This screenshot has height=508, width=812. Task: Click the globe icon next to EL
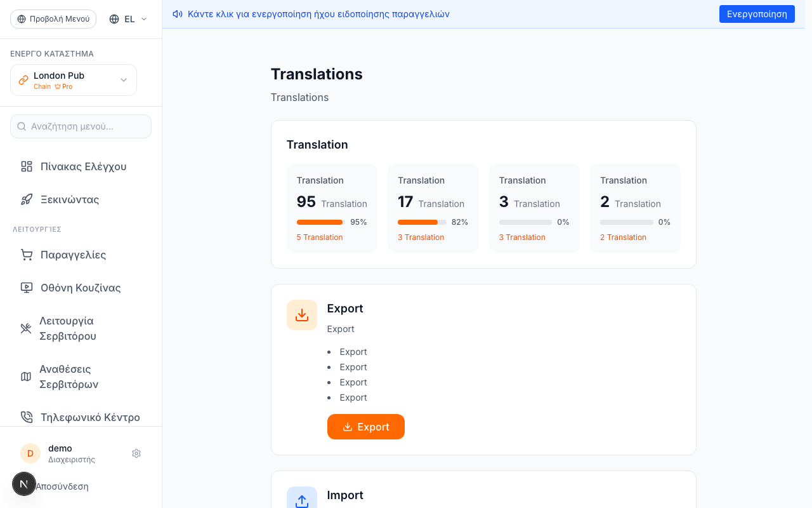114,19
